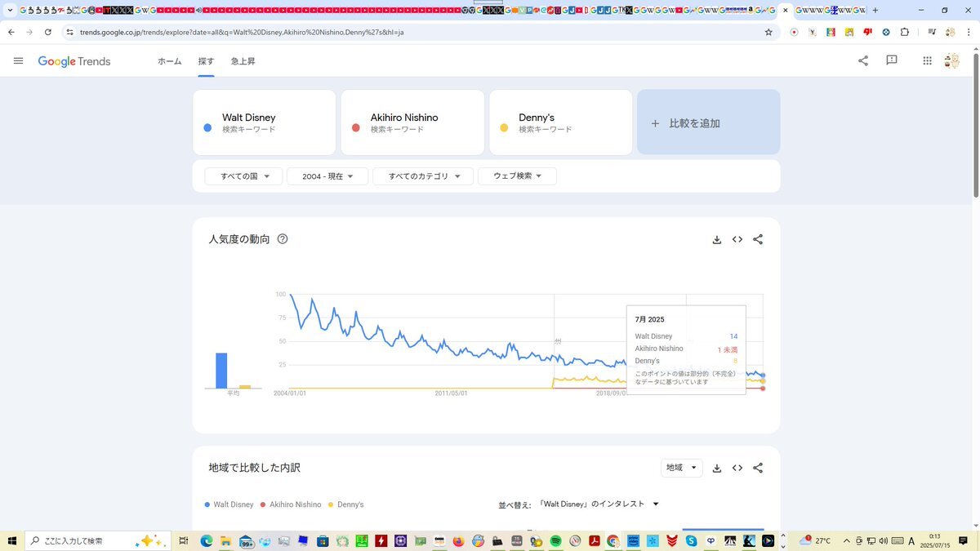Download CSV of the 人気度の動向 chart
980x551 pixels.
[x=717, y=239]
